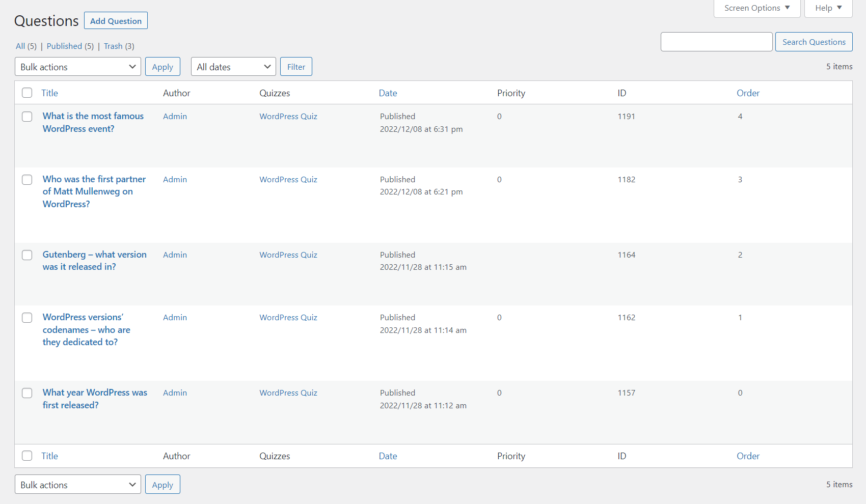Click Admin author in question 1157 row
The image size is (866, 504).
point(175,393)
